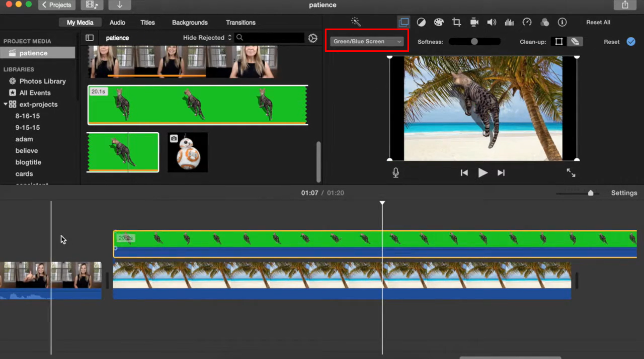
Task: Select the 8-16-15 event
Action: 27,116
